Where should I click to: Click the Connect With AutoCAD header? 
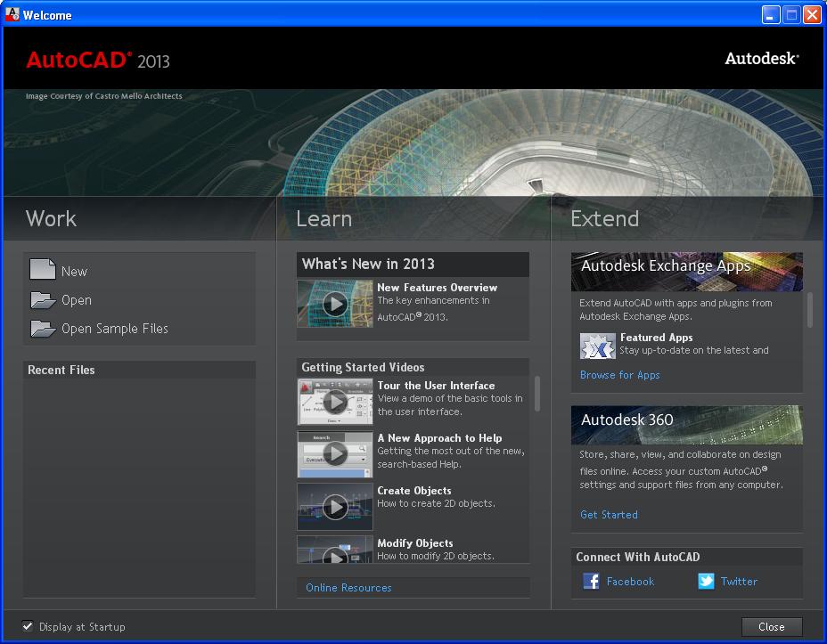coord(687,557)
